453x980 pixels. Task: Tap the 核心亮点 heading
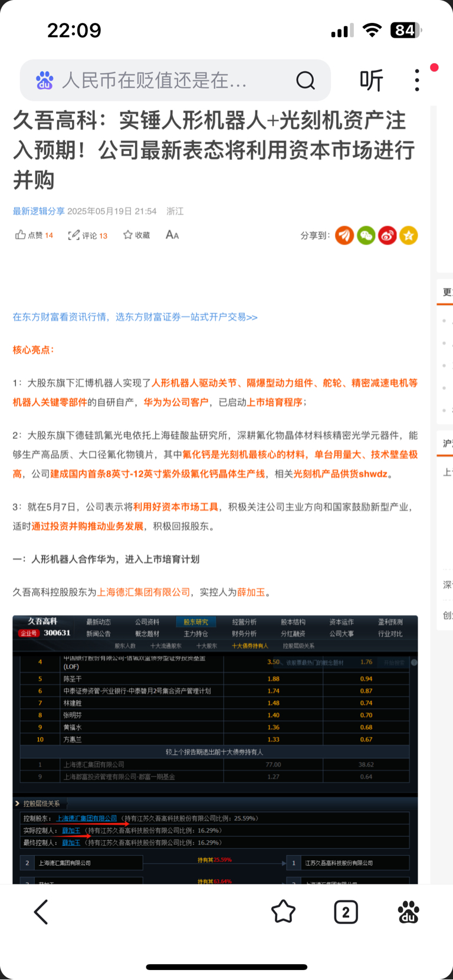point(34,350)
